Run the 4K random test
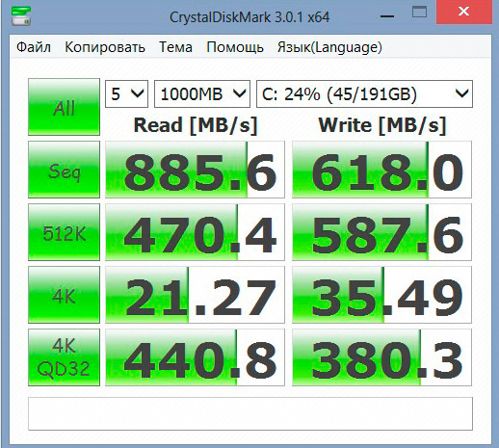The width and height of the screenshot is (499, 448). 64,295
